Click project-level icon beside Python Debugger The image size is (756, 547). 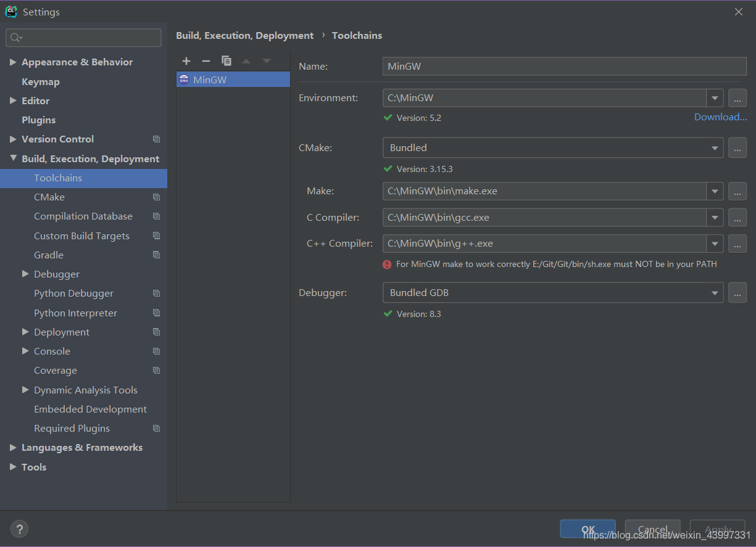coord(156,294)
